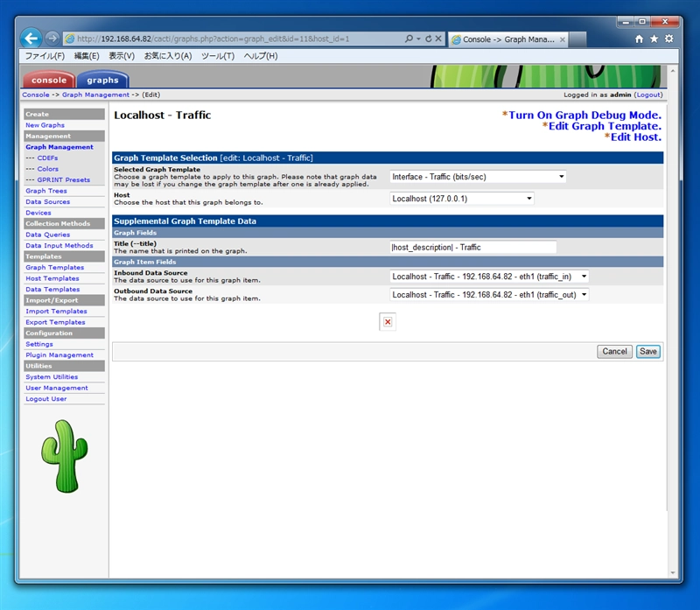Click the Home icon in browser toolbar
Image resolution: width=700 pixels, height=610 pixels.
[x=640, y=39]
